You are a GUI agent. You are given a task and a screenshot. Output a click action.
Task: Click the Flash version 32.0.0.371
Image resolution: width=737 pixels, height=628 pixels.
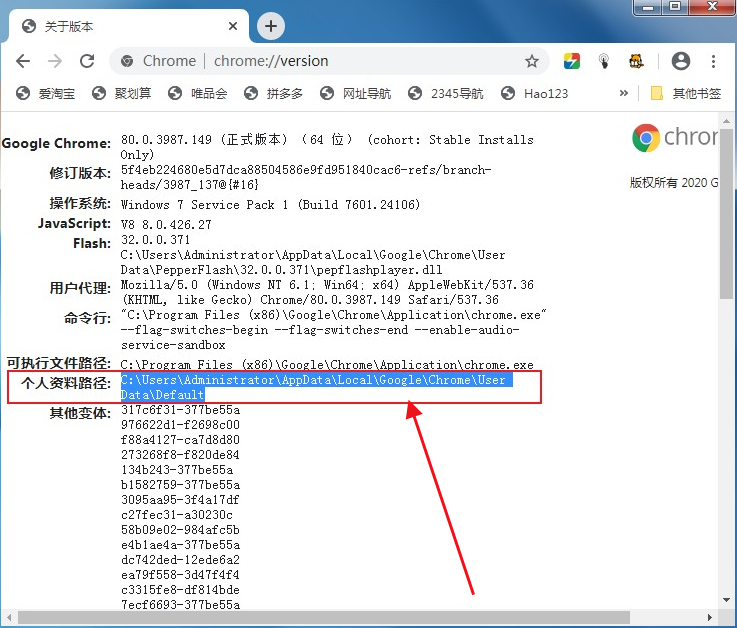(155, 240)
